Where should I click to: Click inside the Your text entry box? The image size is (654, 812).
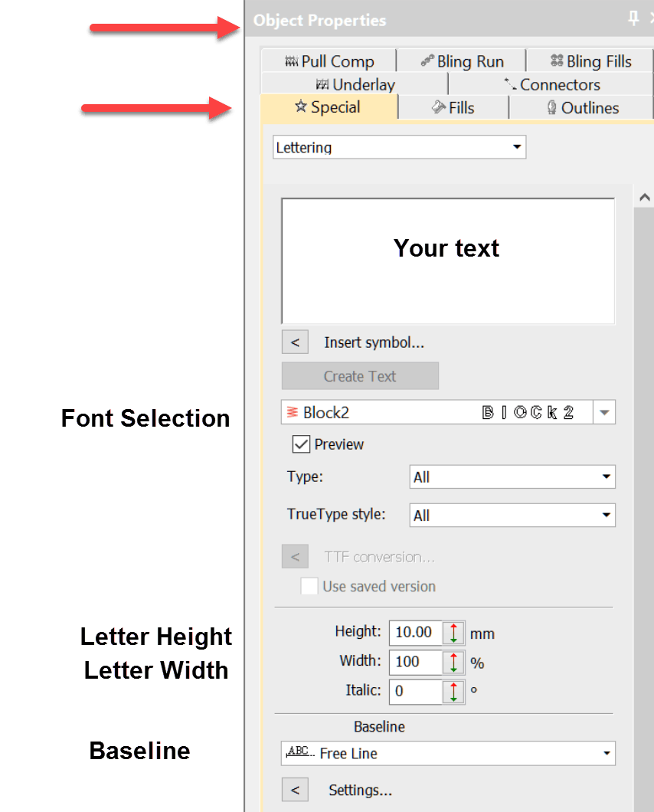tap(448, 260)
